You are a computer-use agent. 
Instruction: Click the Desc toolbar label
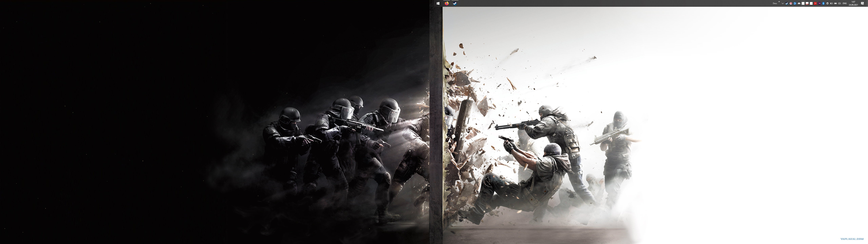pos(775,3)
